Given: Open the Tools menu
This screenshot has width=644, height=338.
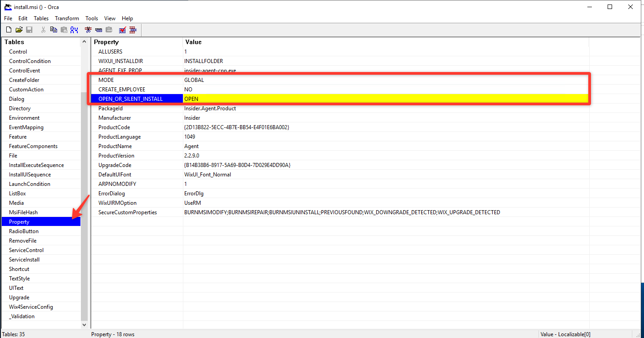Looking at the screenshot, I should point(92,18).
